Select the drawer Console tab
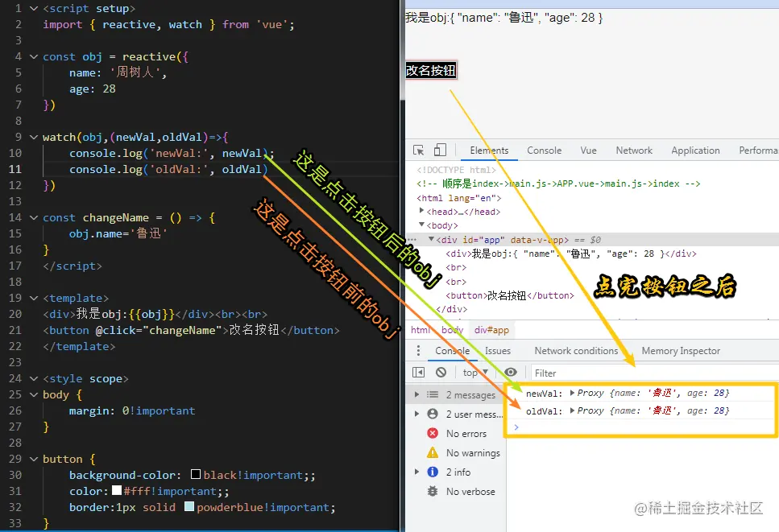 point(452,351)
